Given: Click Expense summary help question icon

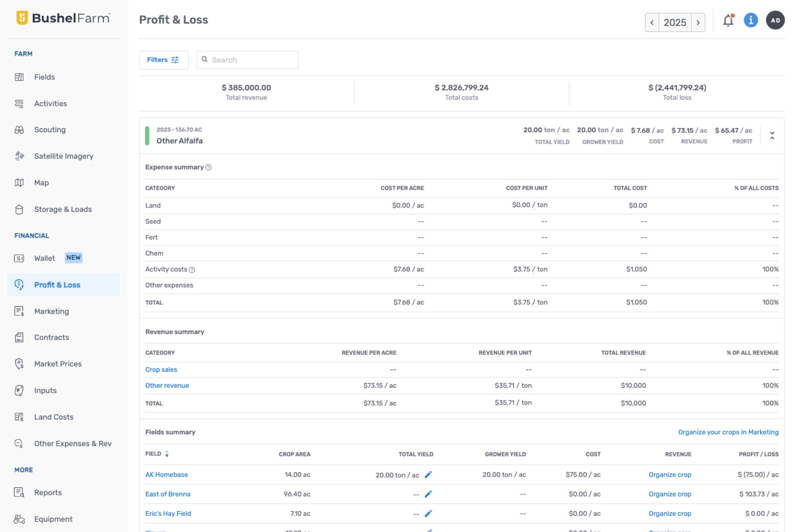Looking at the screenshot, I should point(209,167).
